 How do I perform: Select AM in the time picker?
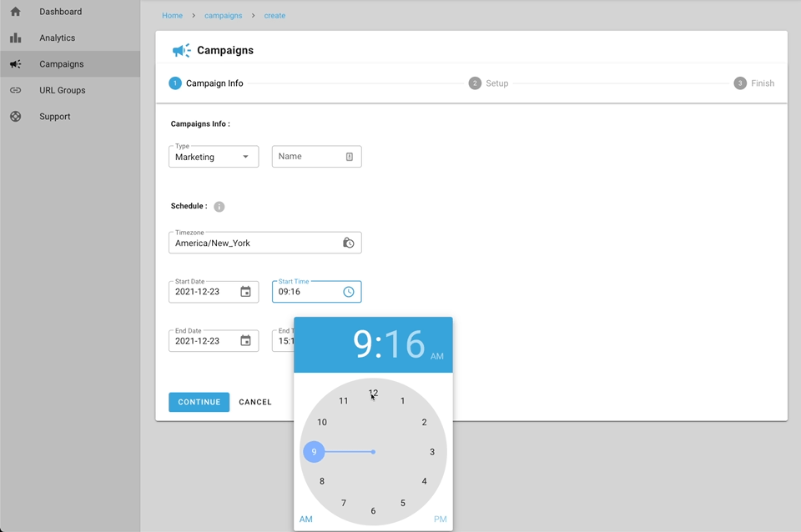[305, 519]
